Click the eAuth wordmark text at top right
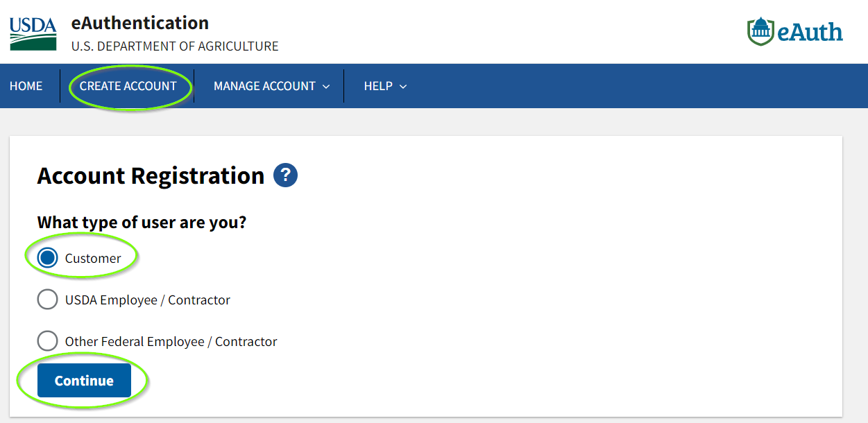The width and height of the screenshot is (868, 423). point(810,32)
